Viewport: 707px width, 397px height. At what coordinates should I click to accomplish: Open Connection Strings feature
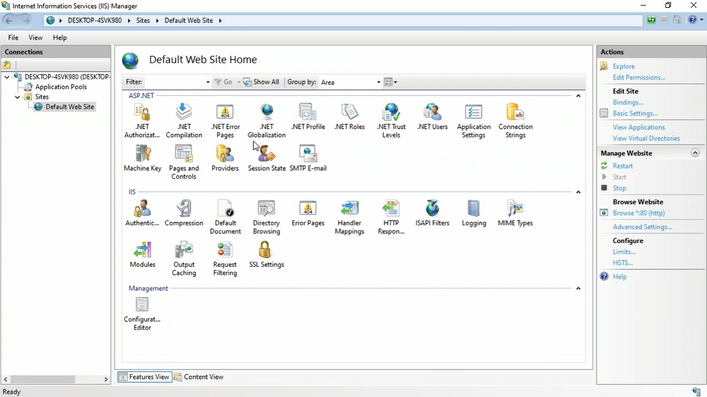tap(515, 120)
